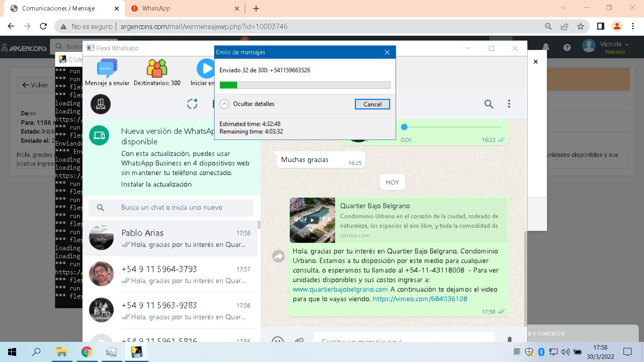Click the Iniciar envío play icon

(205, 69)
